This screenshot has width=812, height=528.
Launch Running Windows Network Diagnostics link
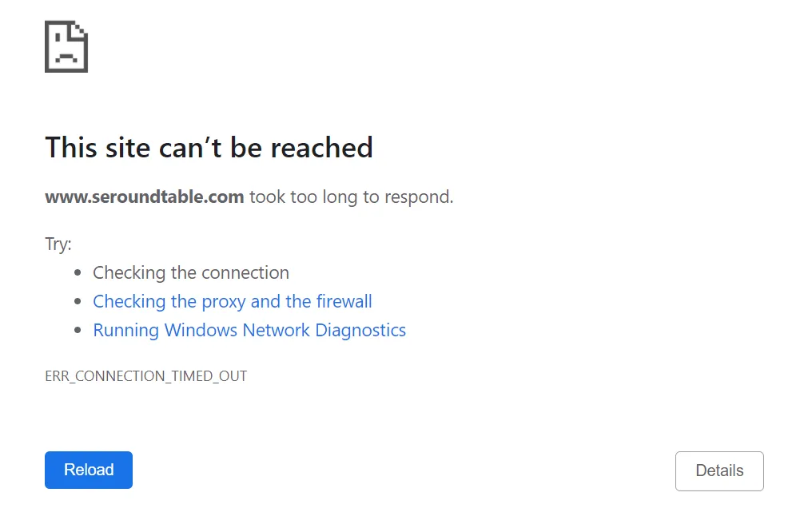click(x=249, y=331)
